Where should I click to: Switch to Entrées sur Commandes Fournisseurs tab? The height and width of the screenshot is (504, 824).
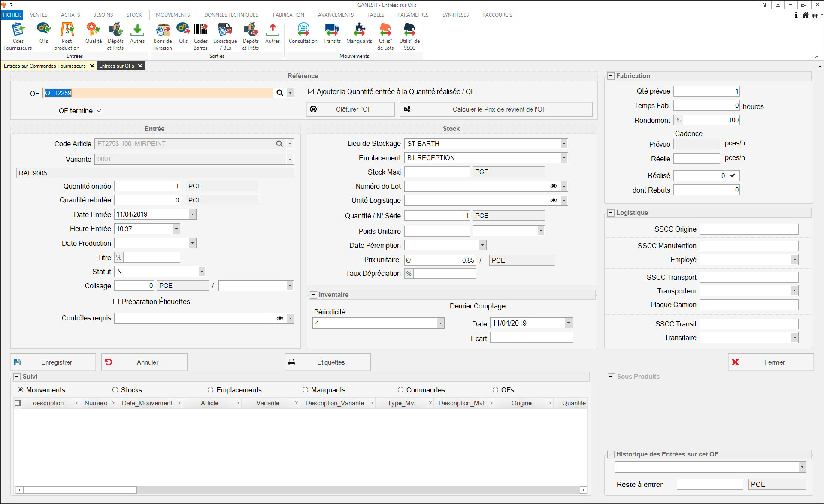click(x=45, y=66)
